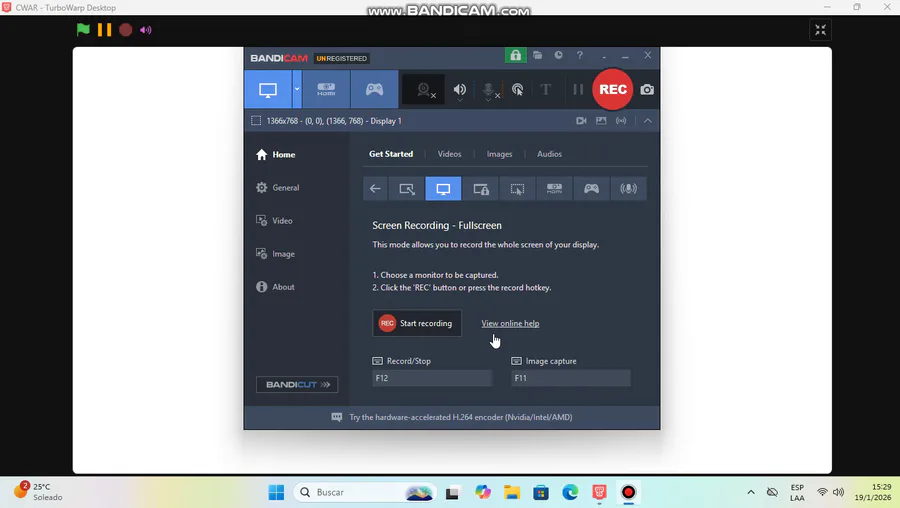The width and height of the screenshot is (900, 508).
Task: Click the back arrow in mode row
Action: (x=375, y=189)
